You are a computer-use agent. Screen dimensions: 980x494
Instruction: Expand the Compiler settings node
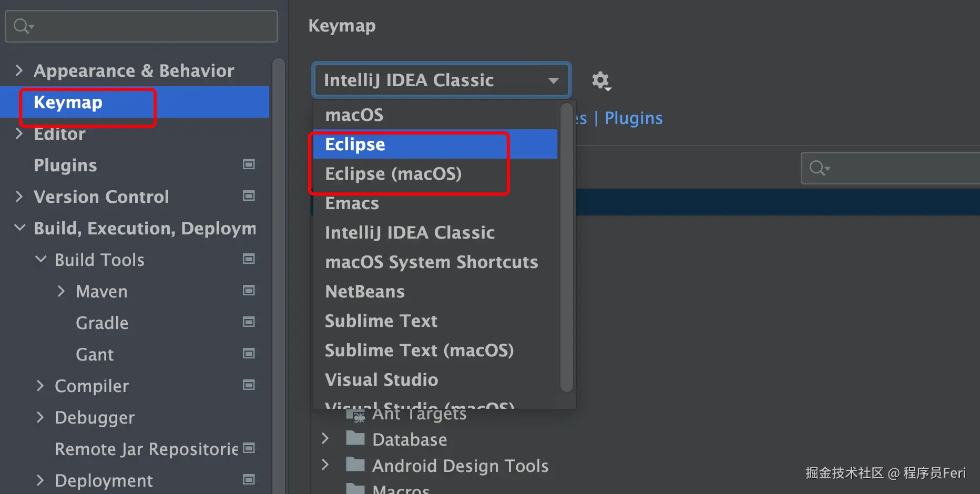pyautogui.click(x=40, y=386)
